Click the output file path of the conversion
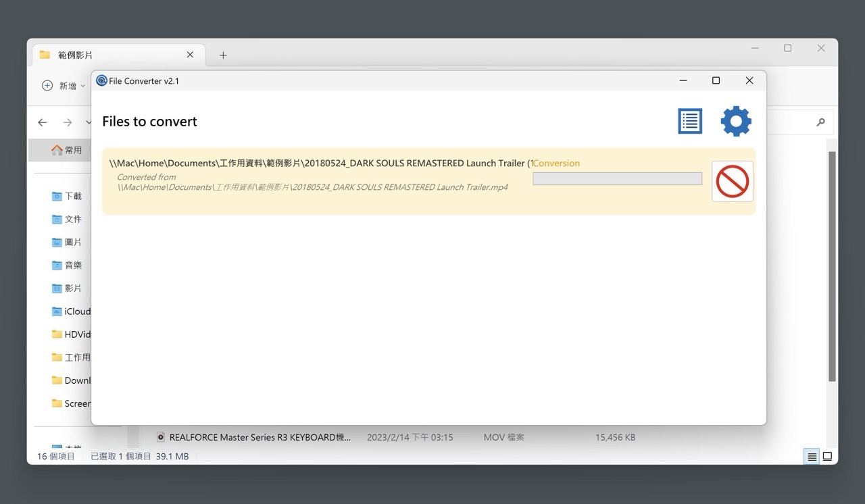Image resolution: width=865 pixels, height=504 pixels. 321,163
